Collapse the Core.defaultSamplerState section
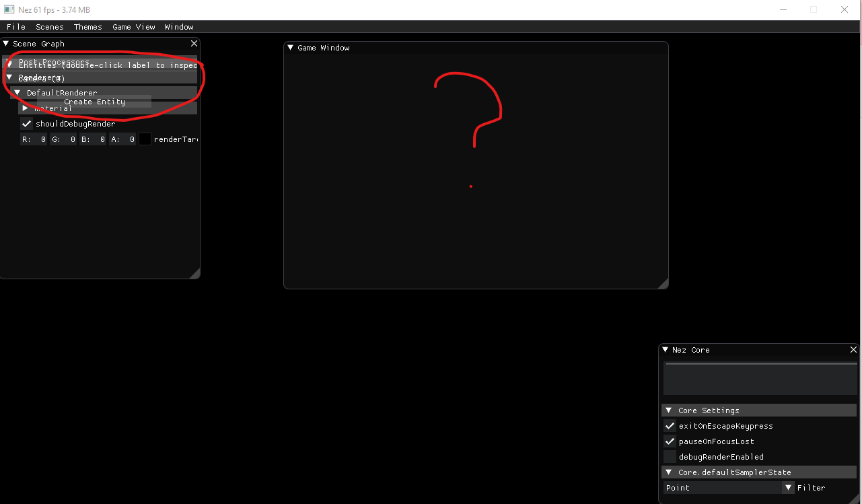The image size is (862, 504). (669, 472)
